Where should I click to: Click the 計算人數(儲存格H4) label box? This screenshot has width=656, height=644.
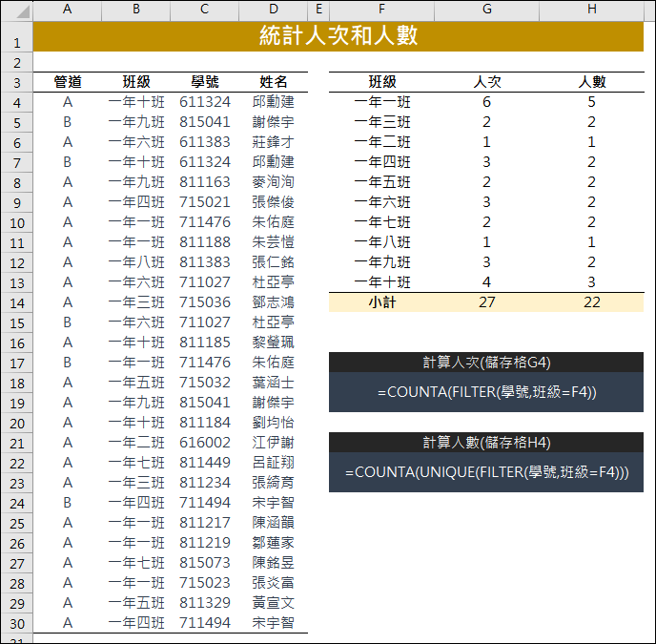(486, 443)
